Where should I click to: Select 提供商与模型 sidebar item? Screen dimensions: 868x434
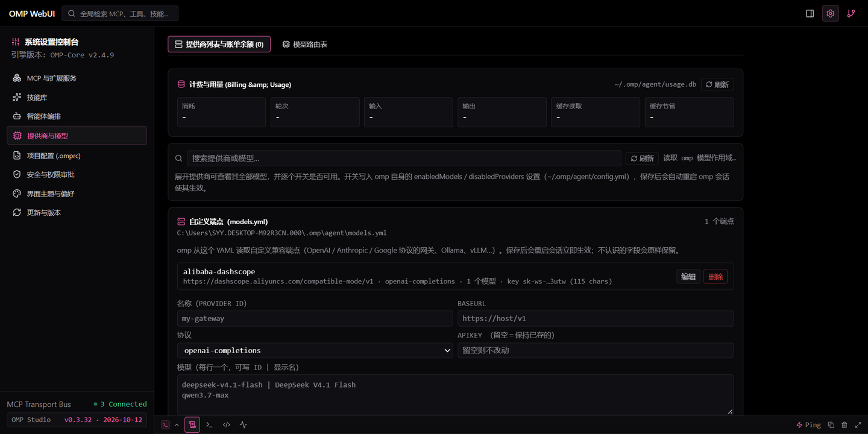(77, 136)
